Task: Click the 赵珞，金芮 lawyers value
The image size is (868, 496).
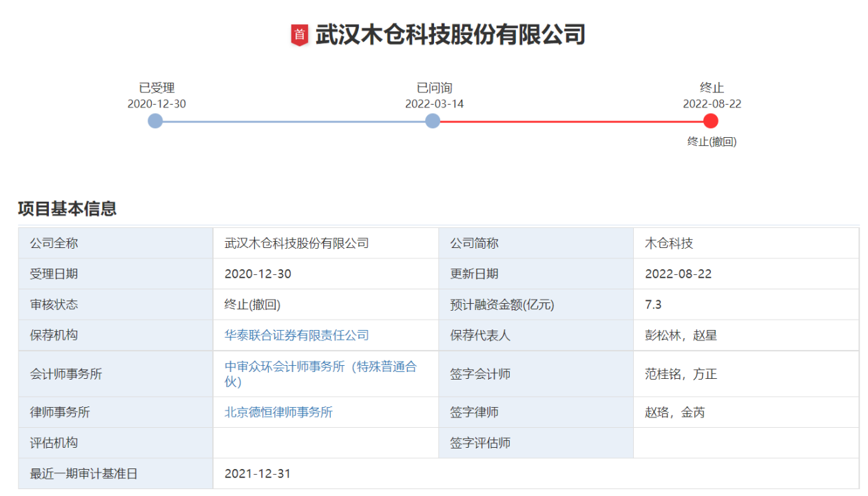Action: pyautogui.click(x=675, y=413)
